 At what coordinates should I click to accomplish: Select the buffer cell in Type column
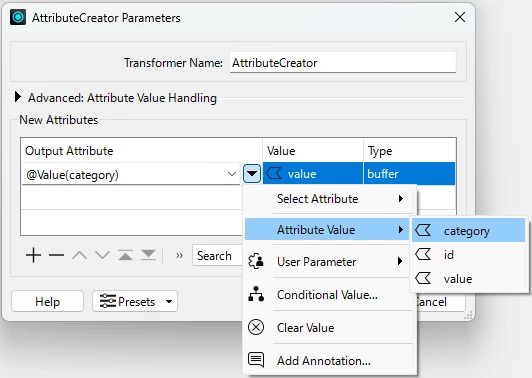(x=410, y=174)
